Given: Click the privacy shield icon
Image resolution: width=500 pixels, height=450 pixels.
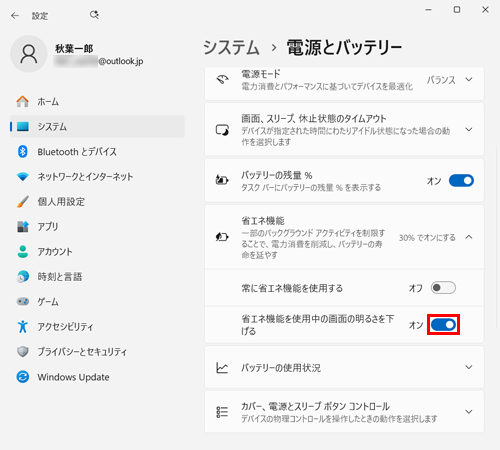Looking at the screenshot, I should tap(23, 352).
